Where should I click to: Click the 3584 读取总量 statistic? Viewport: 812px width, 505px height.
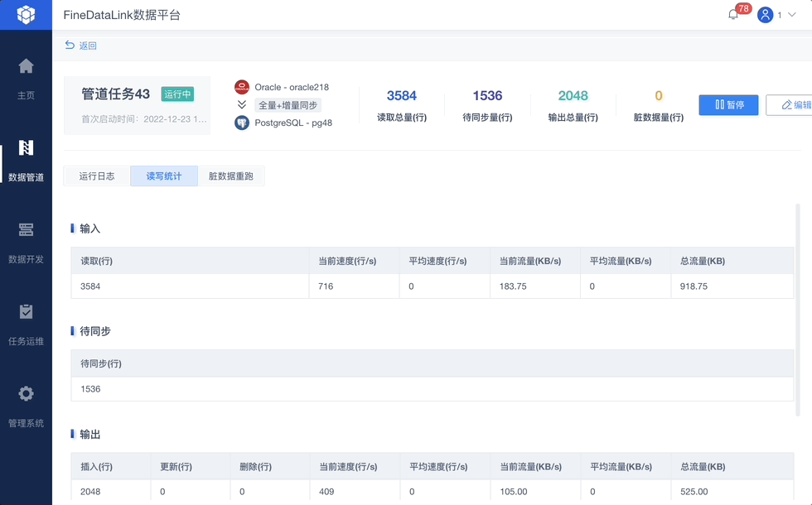coord(402,106)
